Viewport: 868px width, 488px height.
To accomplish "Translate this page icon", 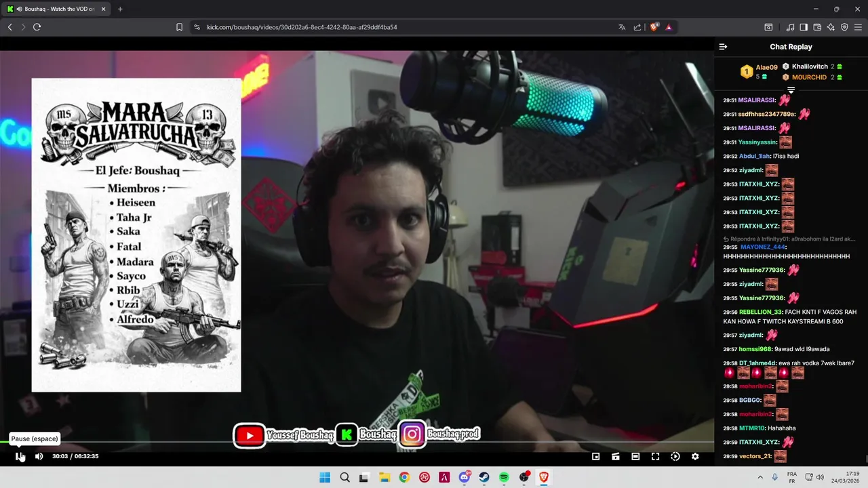I will (x=622, y=27).
